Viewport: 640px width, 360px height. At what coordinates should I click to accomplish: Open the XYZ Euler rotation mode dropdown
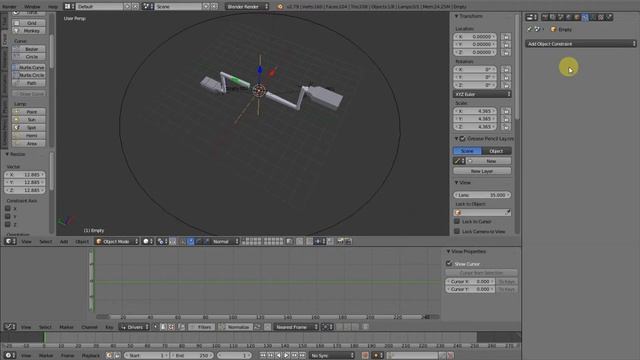(482, 94)
